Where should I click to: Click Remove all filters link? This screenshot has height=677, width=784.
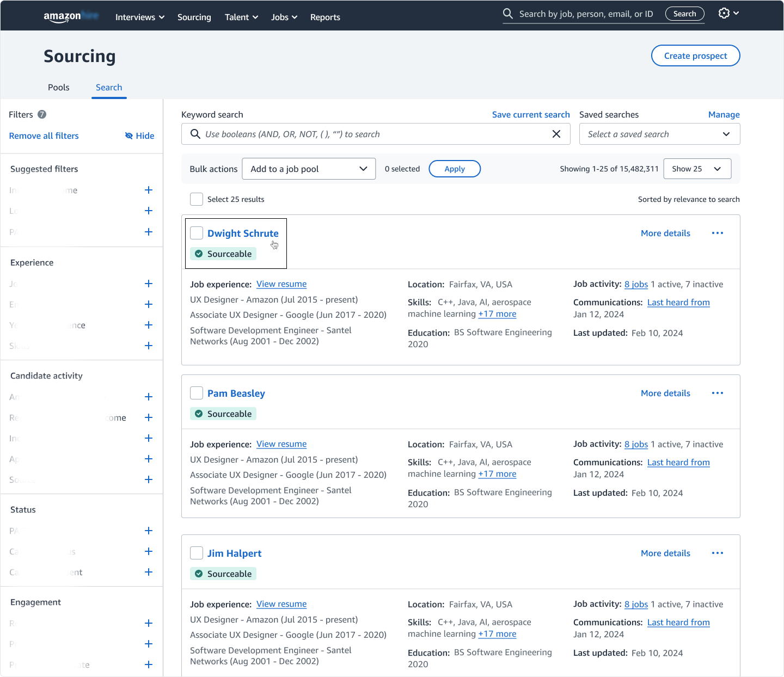click(x=44, y=136)
